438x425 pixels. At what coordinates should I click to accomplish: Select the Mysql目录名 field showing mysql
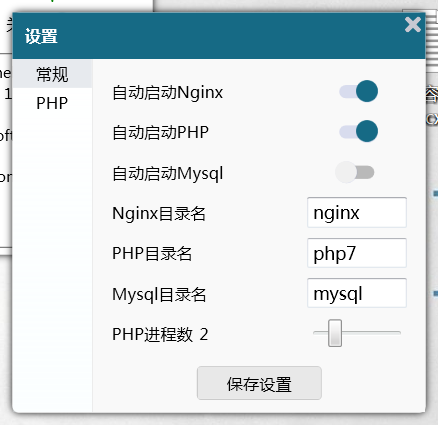(357, 293)
